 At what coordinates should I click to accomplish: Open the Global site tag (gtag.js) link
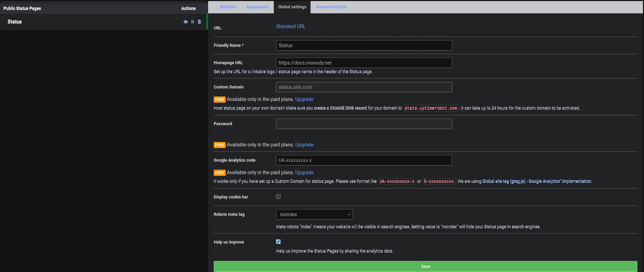click(537, 181)
